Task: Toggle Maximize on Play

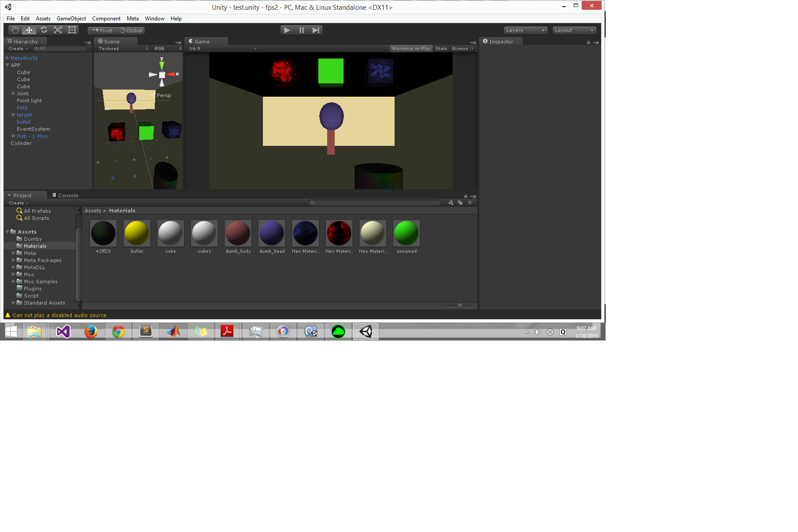Action: pos(411,49)
